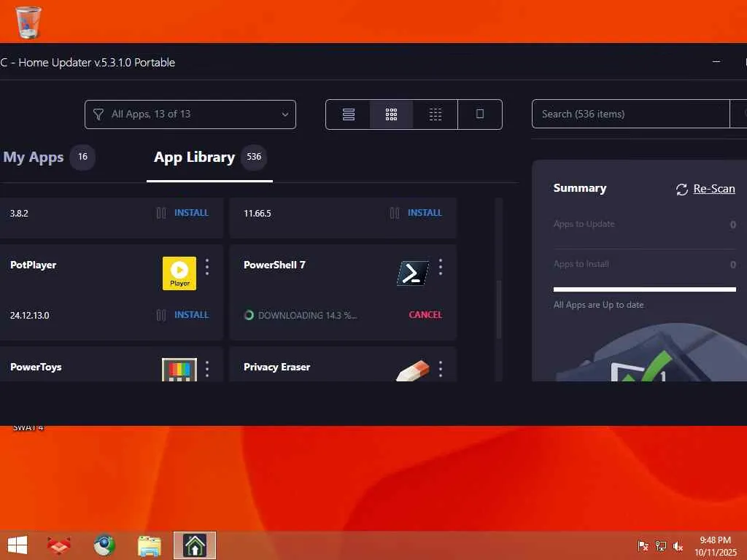
Task: Switch to list view layout
Action: 348,114
